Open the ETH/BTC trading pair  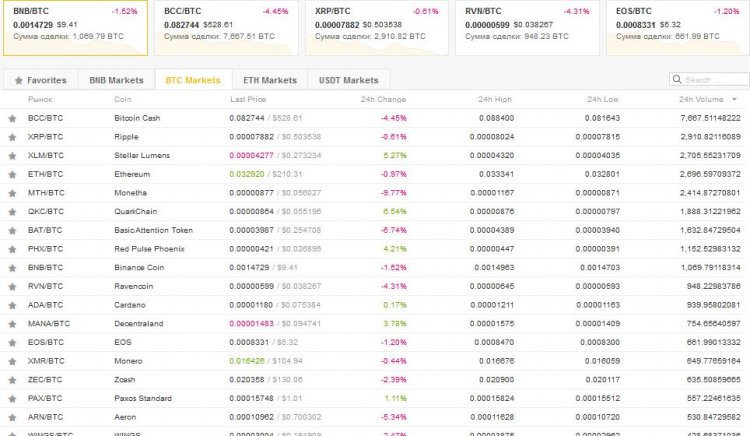[x=45, y=174]
